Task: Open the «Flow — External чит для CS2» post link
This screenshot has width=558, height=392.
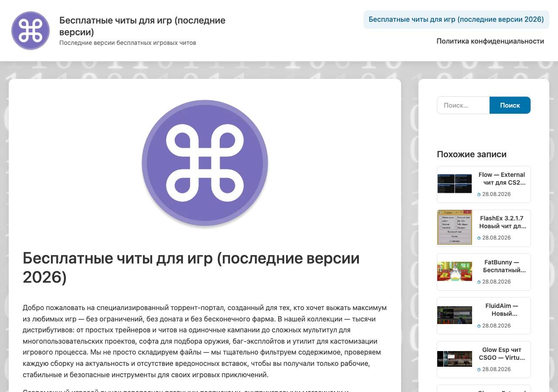Action: coord(502,179)
